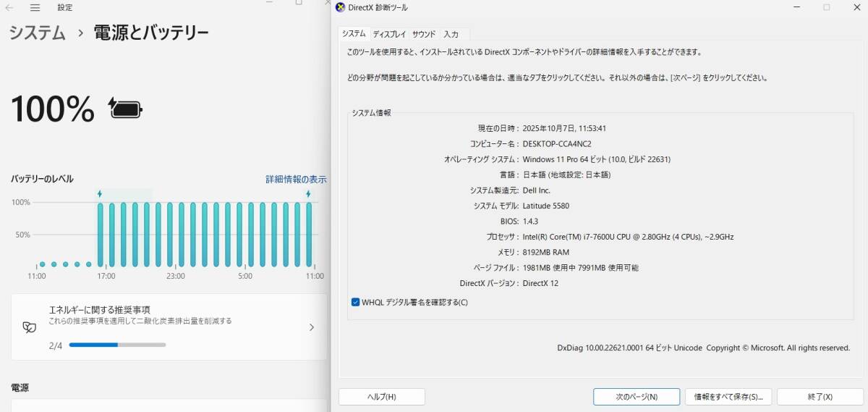The image size is (868, 412).
Task: Click the BIOS version 1.4.3 value
Action: pyautogui.click(x=530, y=222)
